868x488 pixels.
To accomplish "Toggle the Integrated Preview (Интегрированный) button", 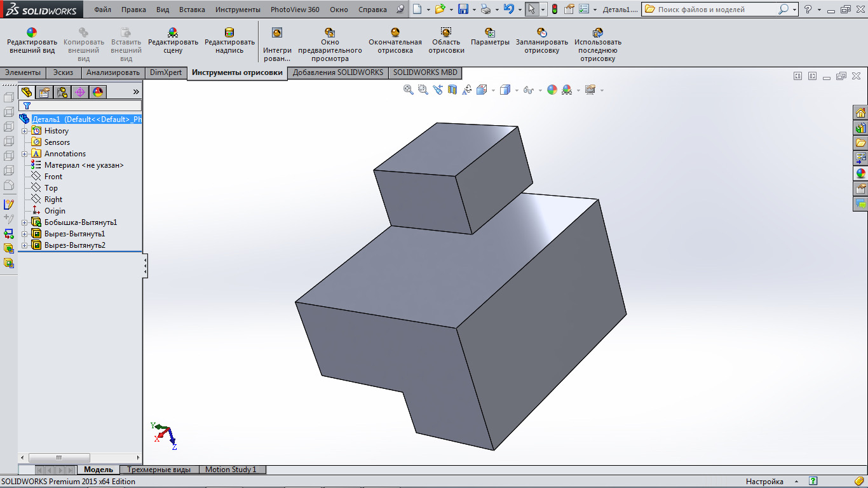I will point(277,33).
